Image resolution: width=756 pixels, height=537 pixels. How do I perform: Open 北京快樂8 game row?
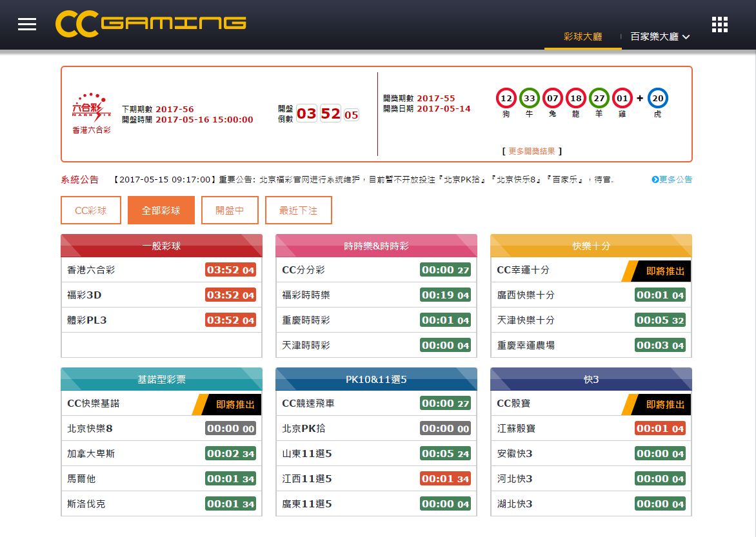pos(161,429)
